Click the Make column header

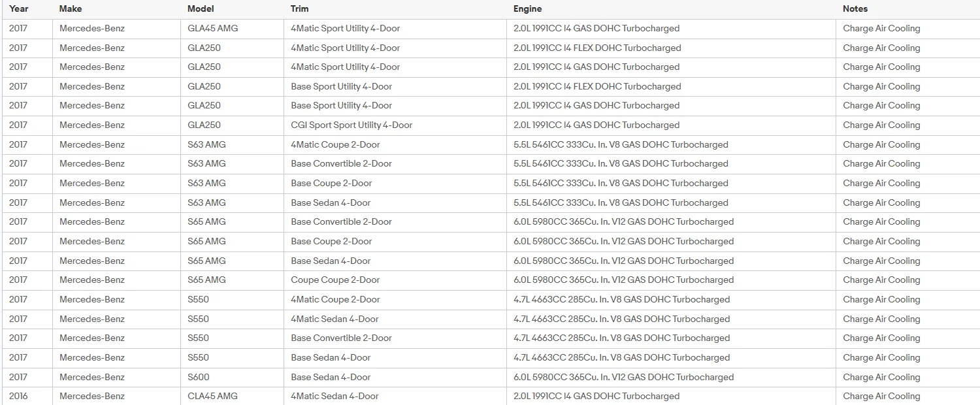pos(71,9)
